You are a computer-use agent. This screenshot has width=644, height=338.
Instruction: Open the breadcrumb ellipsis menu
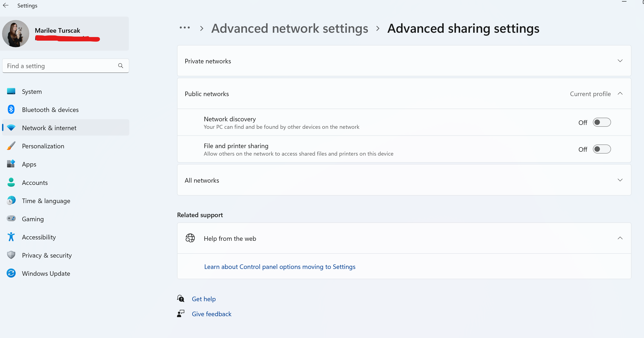(185, 28)
